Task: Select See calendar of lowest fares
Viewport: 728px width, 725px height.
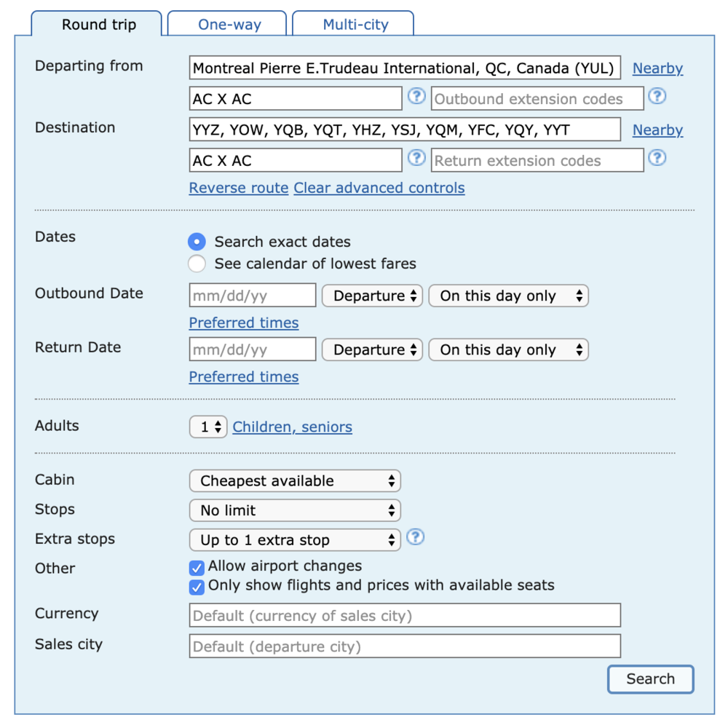Action: click(x=197, y=264)
